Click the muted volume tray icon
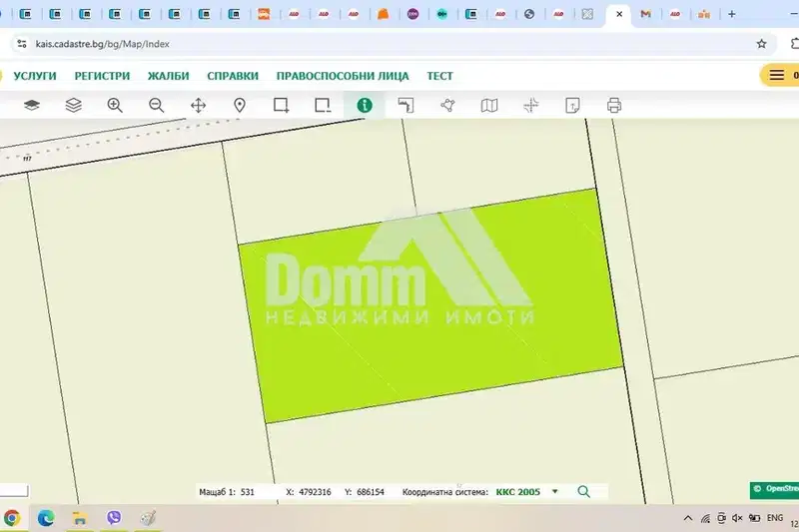The height and width of the screenshot is (532, 799). click(737, 518)
